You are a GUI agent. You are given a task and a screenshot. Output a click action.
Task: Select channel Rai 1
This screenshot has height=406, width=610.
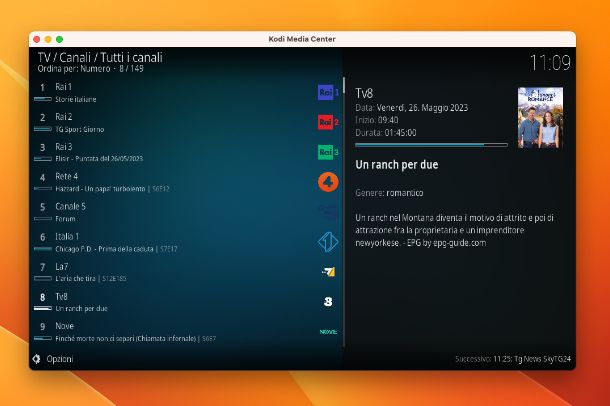[63, 86]
